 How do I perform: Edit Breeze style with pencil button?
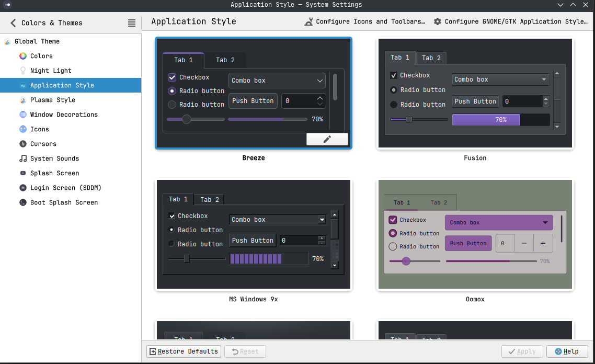pyautogui.click(x=327, y=139)
